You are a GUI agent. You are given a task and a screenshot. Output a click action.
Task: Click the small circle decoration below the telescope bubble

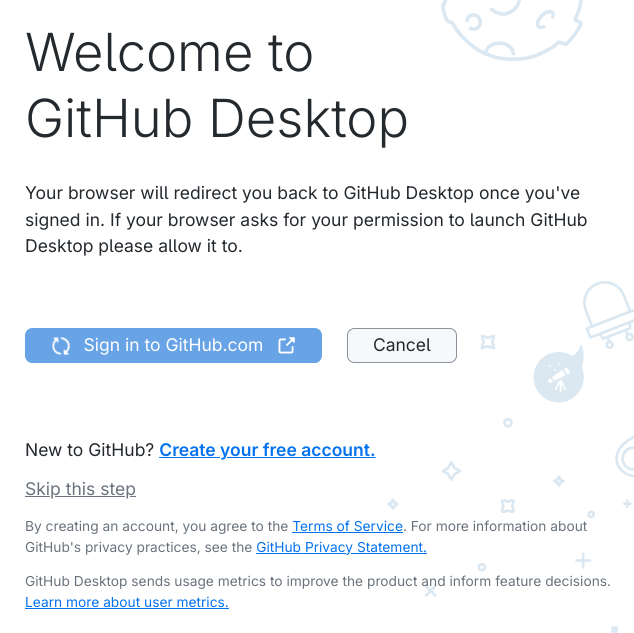click(508, 423)
